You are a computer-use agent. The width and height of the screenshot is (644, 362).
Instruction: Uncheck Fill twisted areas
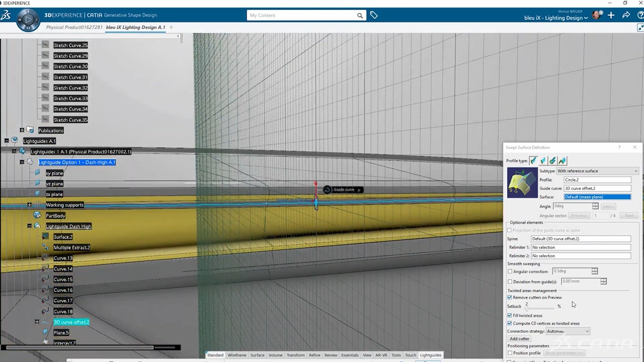pyautogui.click(x=510, y=315)
